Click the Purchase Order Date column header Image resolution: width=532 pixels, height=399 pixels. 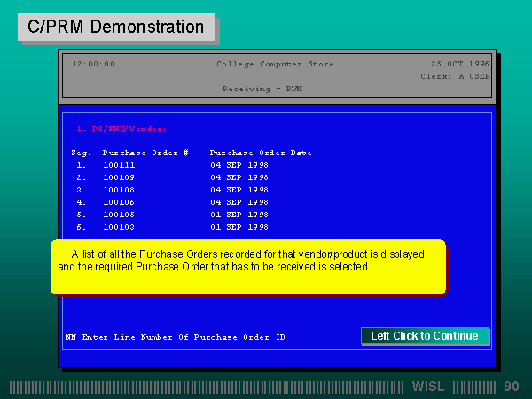[261, 153]
